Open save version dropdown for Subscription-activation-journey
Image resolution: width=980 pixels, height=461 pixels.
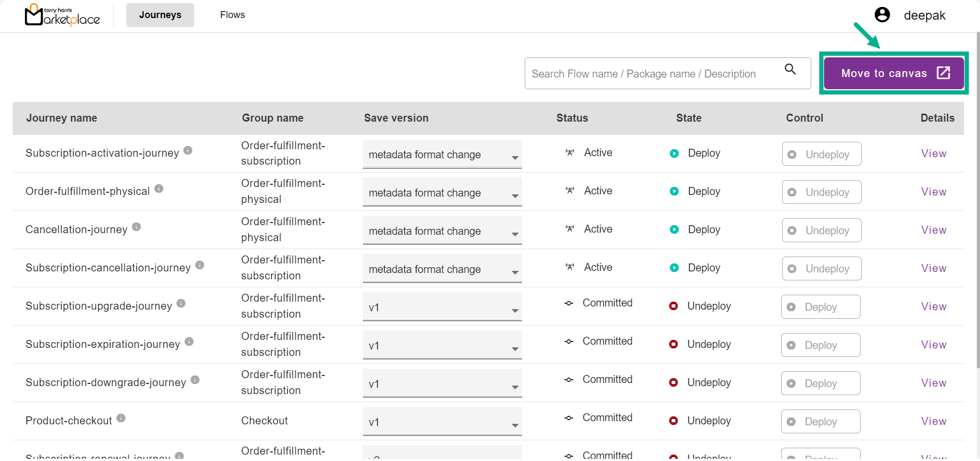pos(442,155)
